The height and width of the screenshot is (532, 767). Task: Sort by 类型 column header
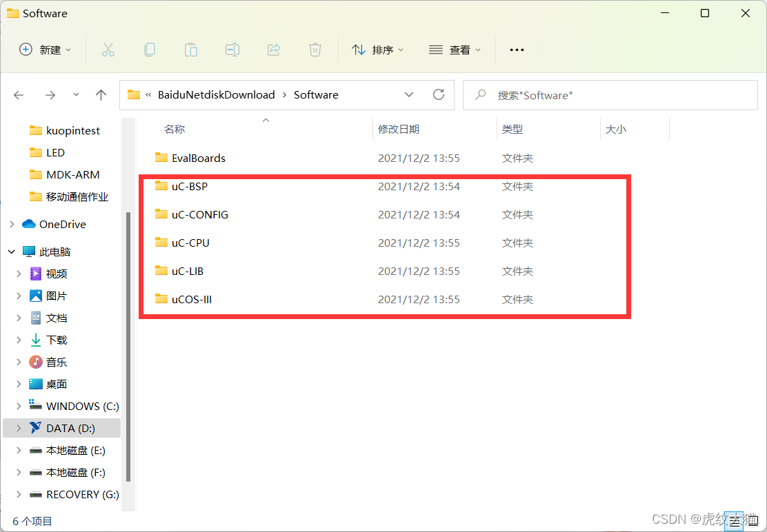[x=512, y=130]
